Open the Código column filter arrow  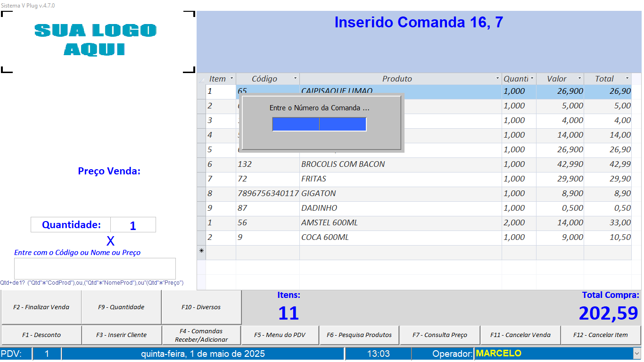296,79
